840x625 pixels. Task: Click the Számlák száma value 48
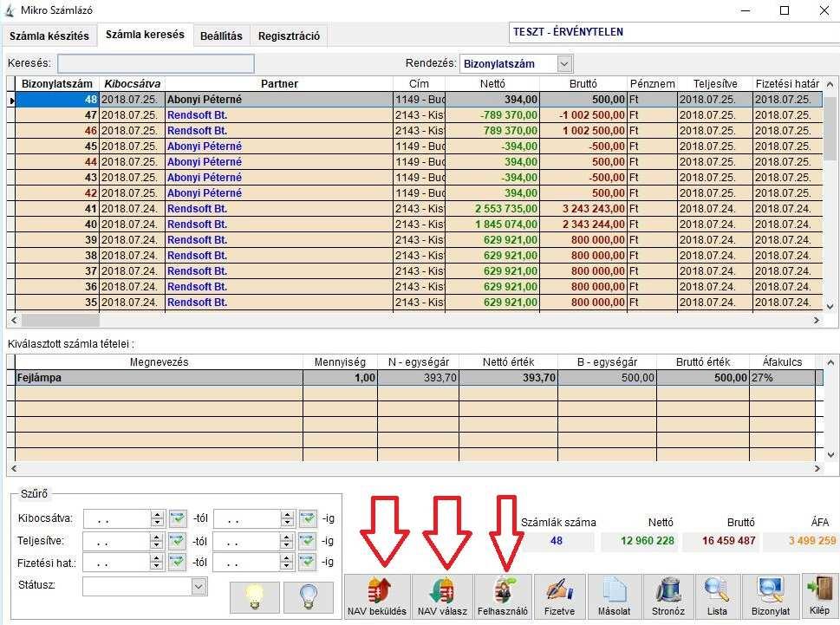[x=557, y=541]
